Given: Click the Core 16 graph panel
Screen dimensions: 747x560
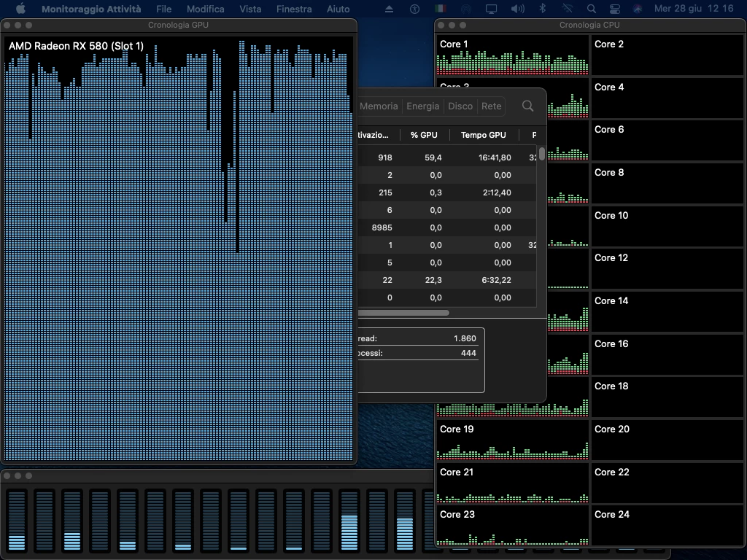Looking at the screenshot, I should pos(667,355).
